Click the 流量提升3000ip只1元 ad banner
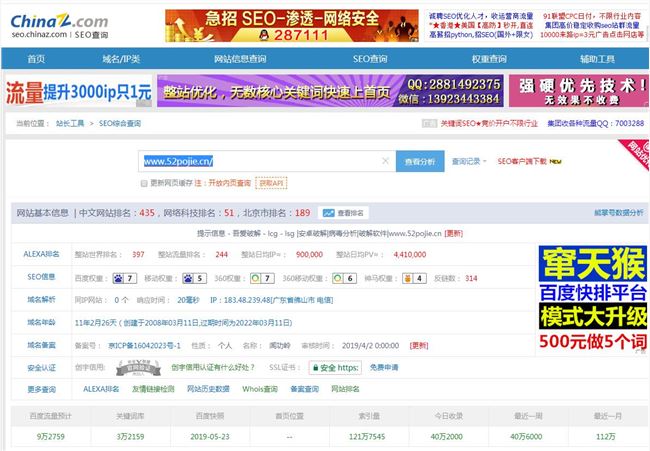The image size is (650, 451). click(x=78, y=92)
